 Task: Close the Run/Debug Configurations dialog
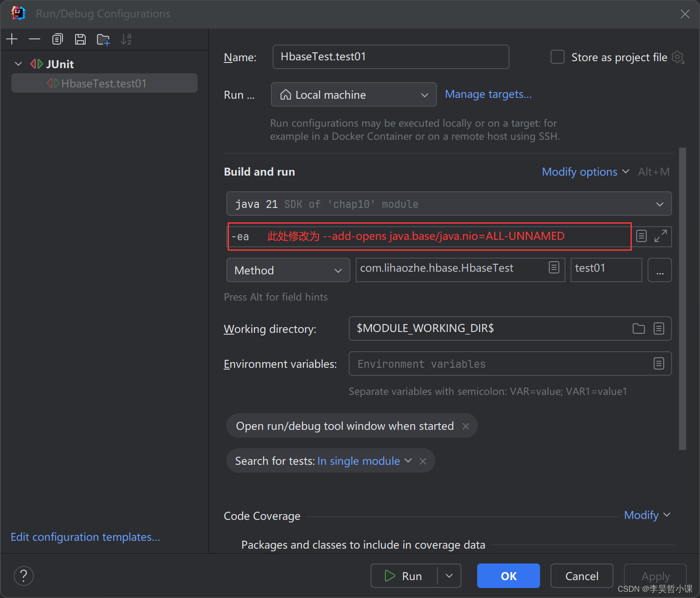click(685, 14)
